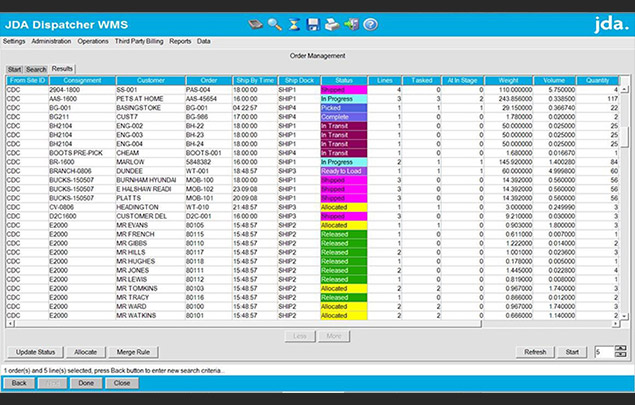Click the Ship Dock column header
Image resolution: width=635 pixels, height=405 pixels.
(299, 81)
